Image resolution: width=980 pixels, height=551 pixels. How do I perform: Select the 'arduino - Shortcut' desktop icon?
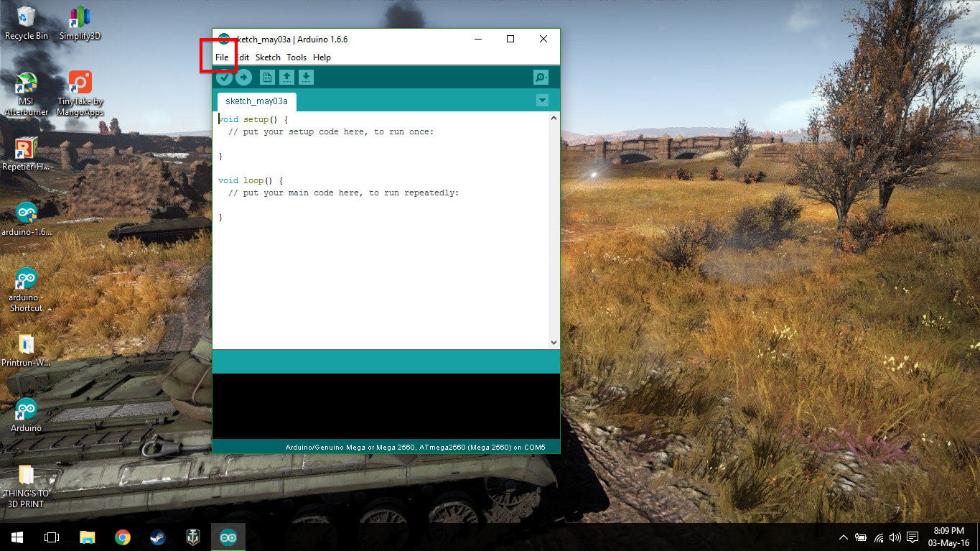(x=27, y=290)
